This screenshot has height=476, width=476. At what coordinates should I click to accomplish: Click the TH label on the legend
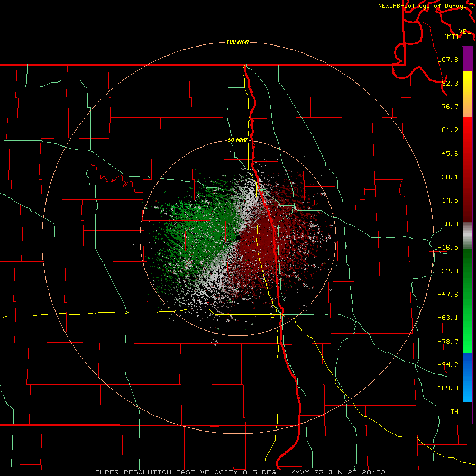click(x=454, y=412)
